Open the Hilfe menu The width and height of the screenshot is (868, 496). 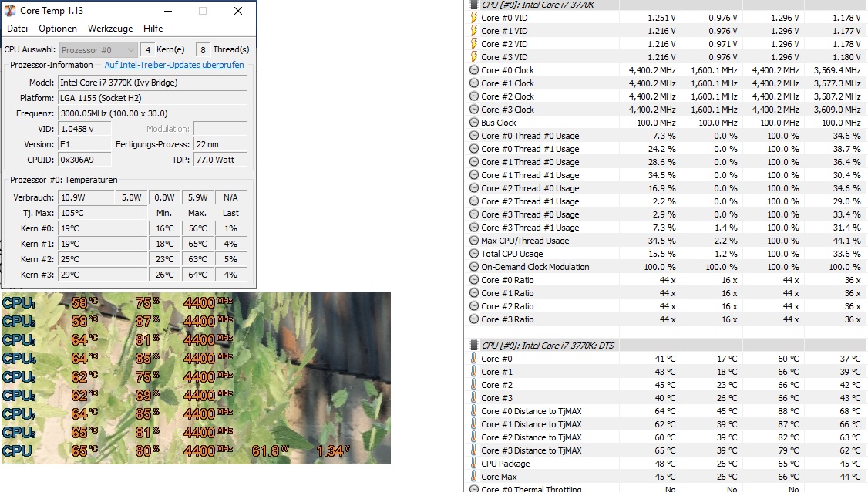tap(153, 29)
